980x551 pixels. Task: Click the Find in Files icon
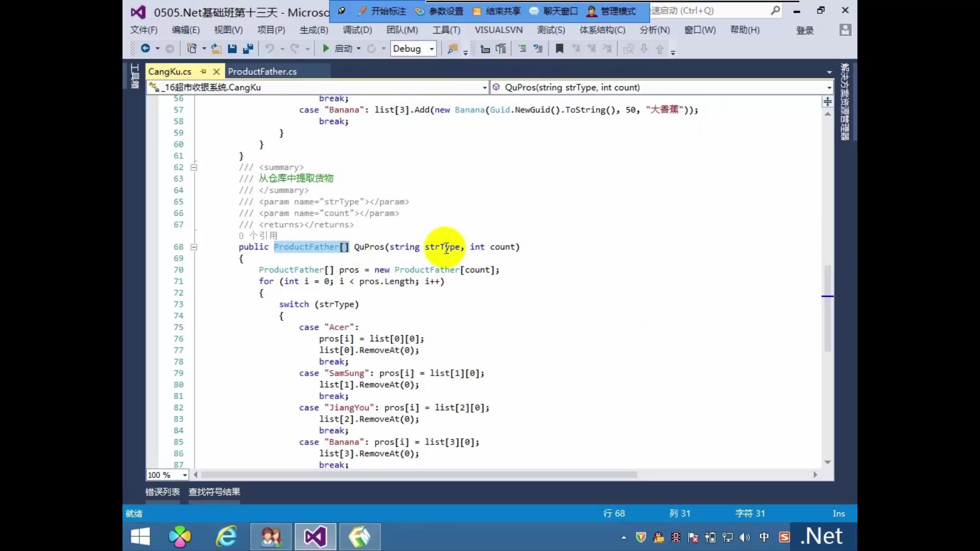pyautogui.click(x=452, y=48)
